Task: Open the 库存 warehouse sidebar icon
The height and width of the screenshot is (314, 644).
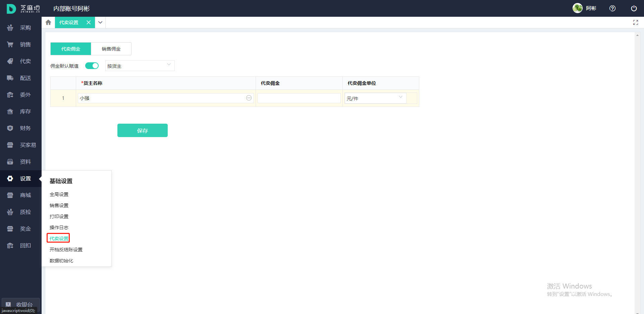Action: click(10, 112)
